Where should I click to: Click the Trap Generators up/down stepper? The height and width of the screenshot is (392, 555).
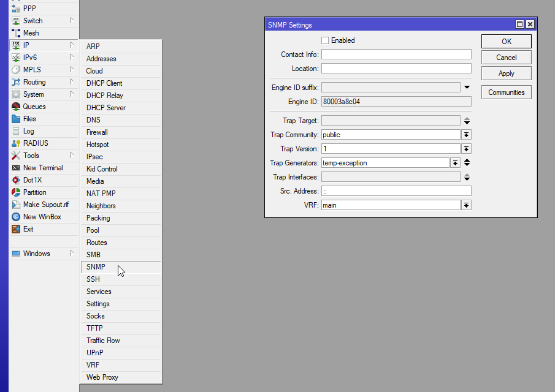[x=467, y=163]
